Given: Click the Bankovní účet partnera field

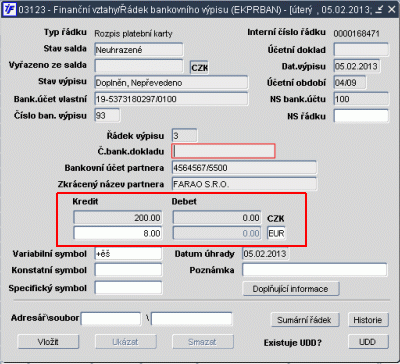Looking at the screenshot, I should pos(244,168).
